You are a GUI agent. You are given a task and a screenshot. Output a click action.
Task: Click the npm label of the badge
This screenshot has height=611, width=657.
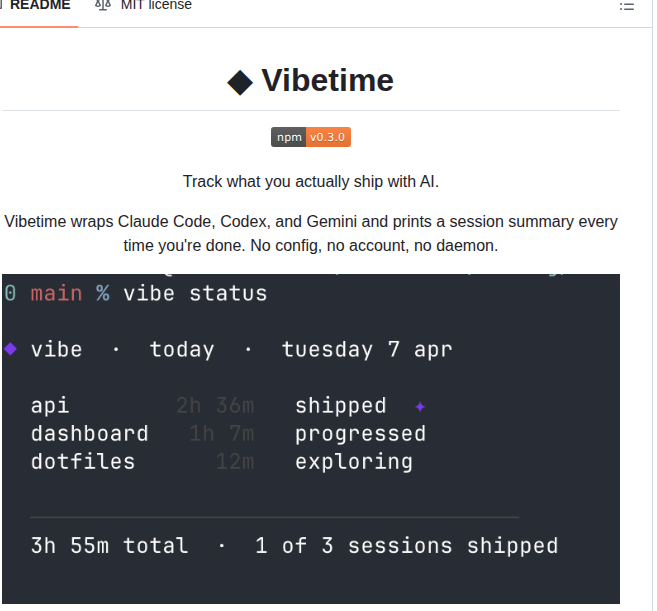[289, 137]
